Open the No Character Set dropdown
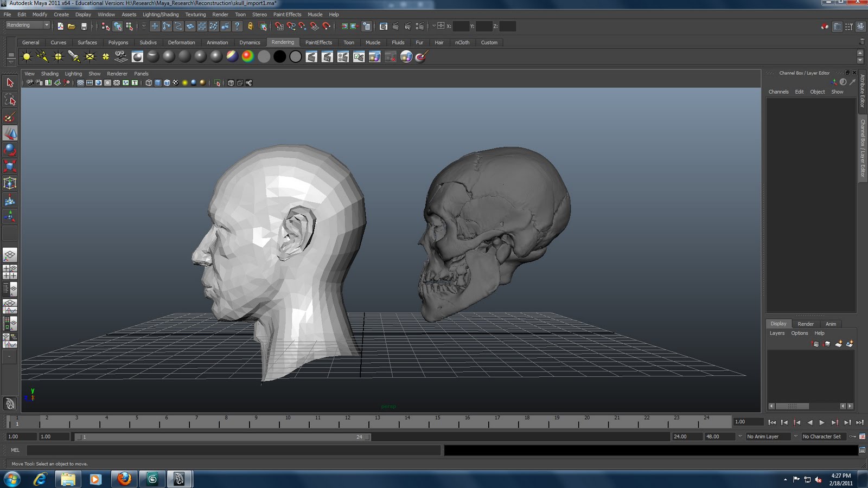Image resolution: width=868 pixels, height=488 pixels. tap(822, 436)
